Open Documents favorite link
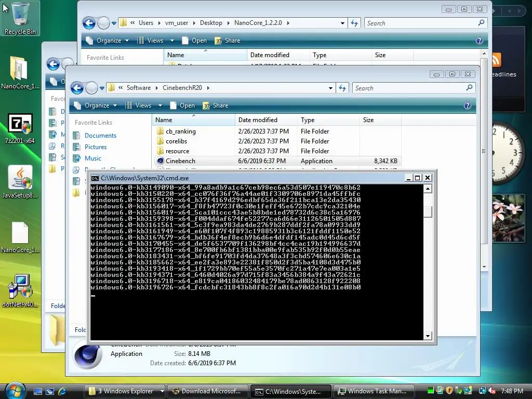532x399 pixels. tap(100, 136)
